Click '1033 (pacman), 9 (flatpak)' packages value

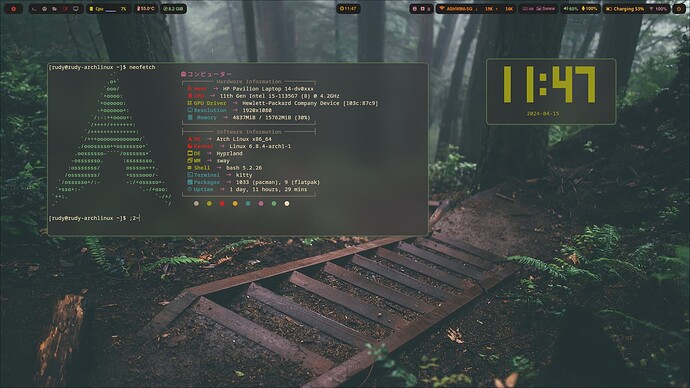pyautogui.click(x=278, y=182)
